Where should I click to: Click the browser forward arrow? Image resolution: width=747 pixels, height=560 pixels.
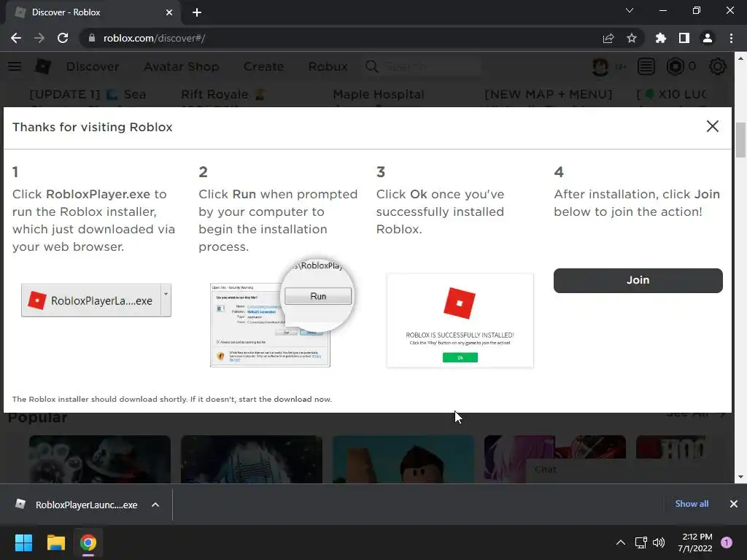pyautogui.click(x=39, y=38)
